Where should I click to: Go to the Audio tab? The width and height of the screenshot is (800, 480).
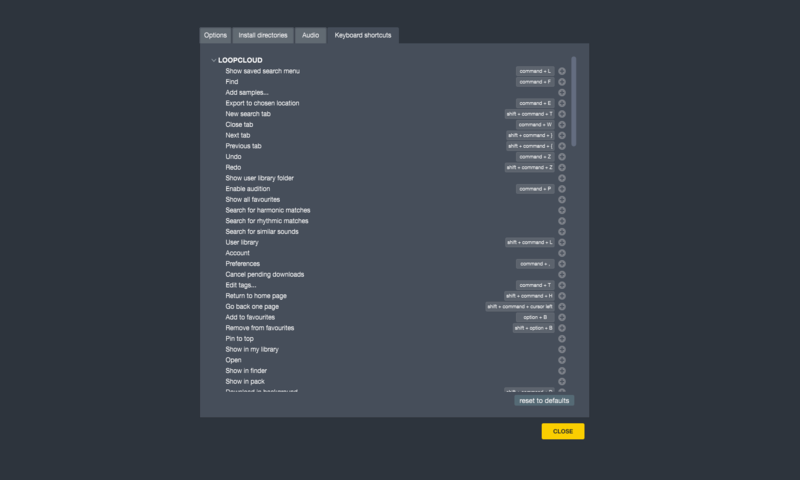tap(311, 35)
